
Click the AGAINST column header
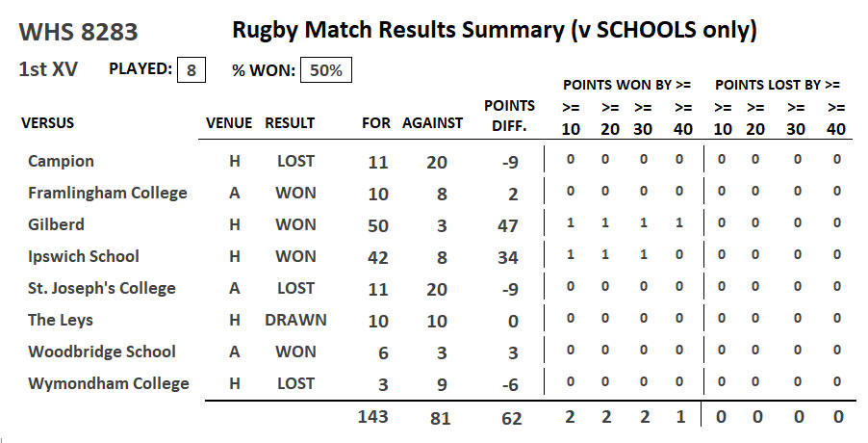(432, 123)
